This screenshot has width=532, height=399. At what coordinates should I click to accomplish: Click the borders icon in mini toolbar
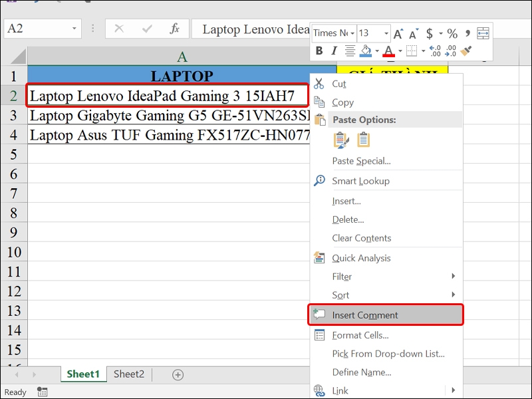click(412, 51)
